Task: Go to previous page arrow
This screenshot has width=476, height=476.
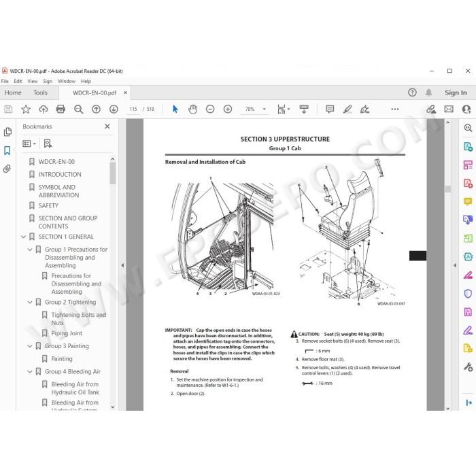Action: (97, 109)
